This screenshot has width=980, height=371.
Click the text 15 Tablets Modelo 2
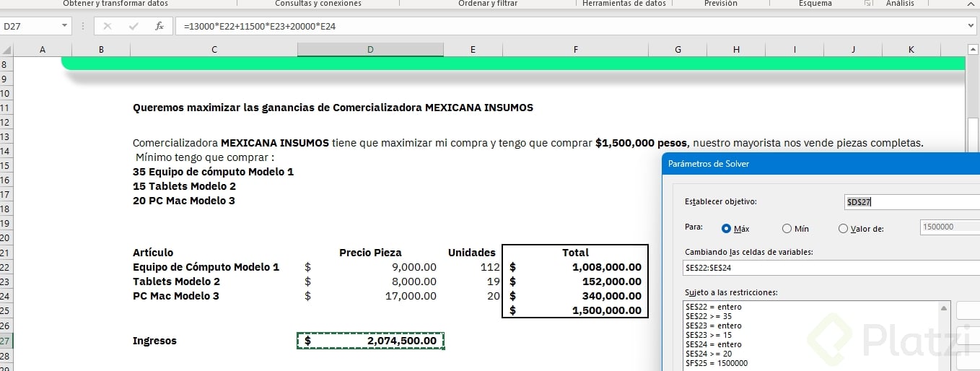pos(184,186)
